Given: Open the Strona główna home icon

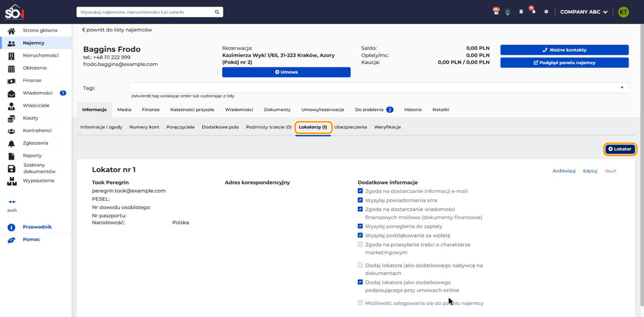Looking at the screenshot, I should click(11, 31).
